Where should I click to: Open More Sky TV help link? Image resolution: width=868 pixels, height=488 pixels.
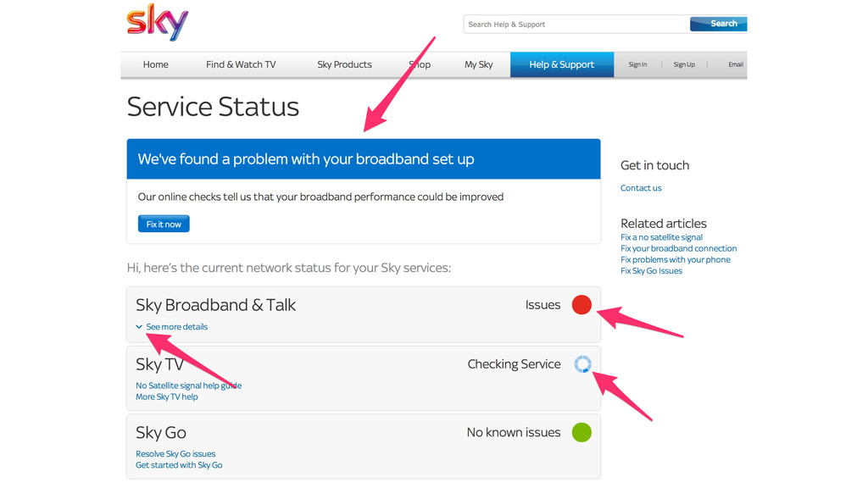167,396
